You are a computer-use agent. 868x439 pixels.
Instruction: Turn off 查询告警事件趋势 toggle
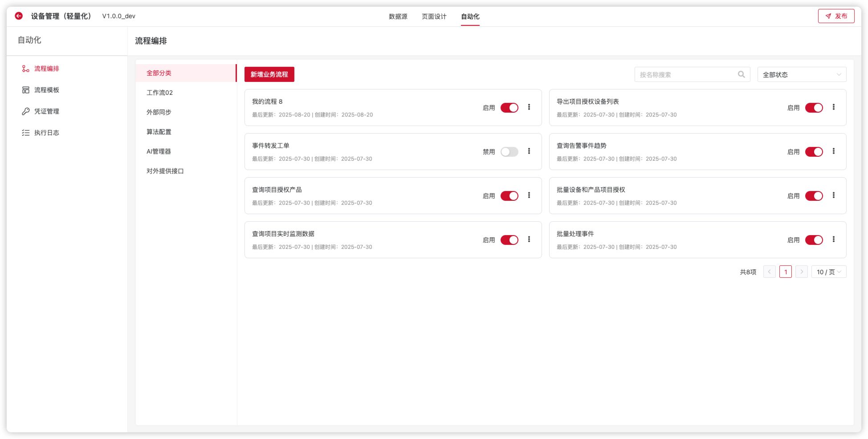click(x=814, y=152)
